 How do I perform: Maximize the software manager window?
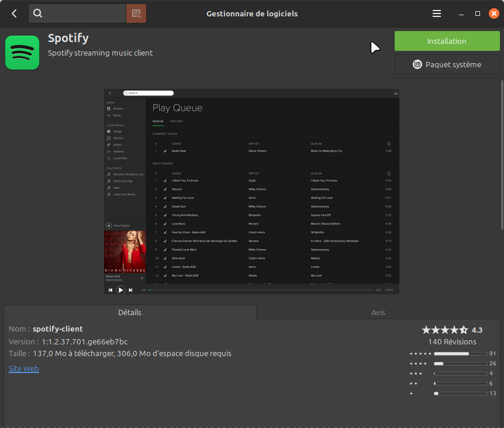(478, 13)
